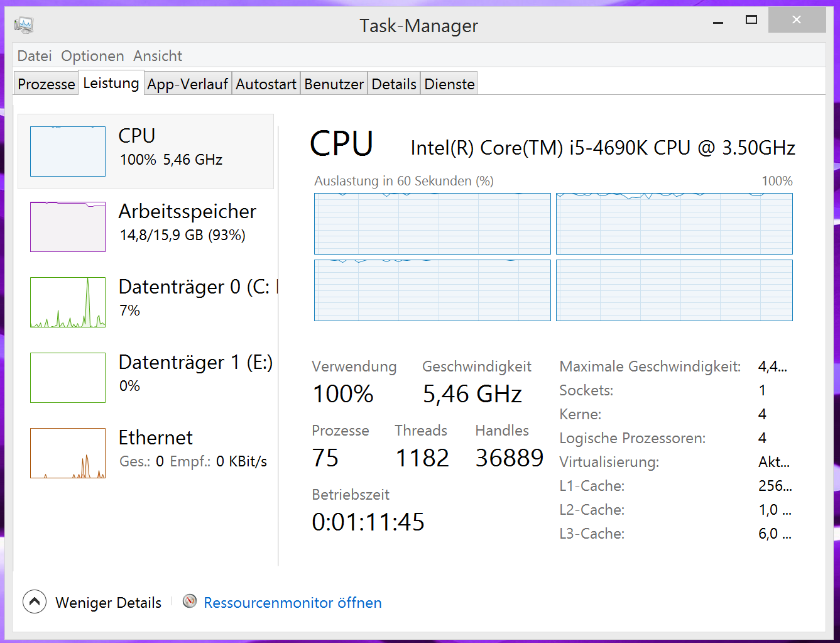Click the Weniger Details button label

pyautogui.click(x=108, y=603)
